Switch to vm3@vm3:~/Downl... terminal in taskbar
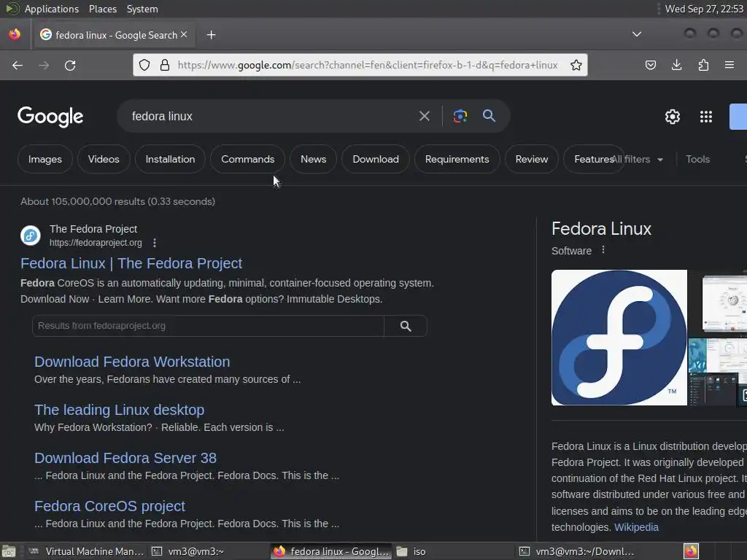The width and height of the screenshot is (747, 560). (x=577, y=551)
